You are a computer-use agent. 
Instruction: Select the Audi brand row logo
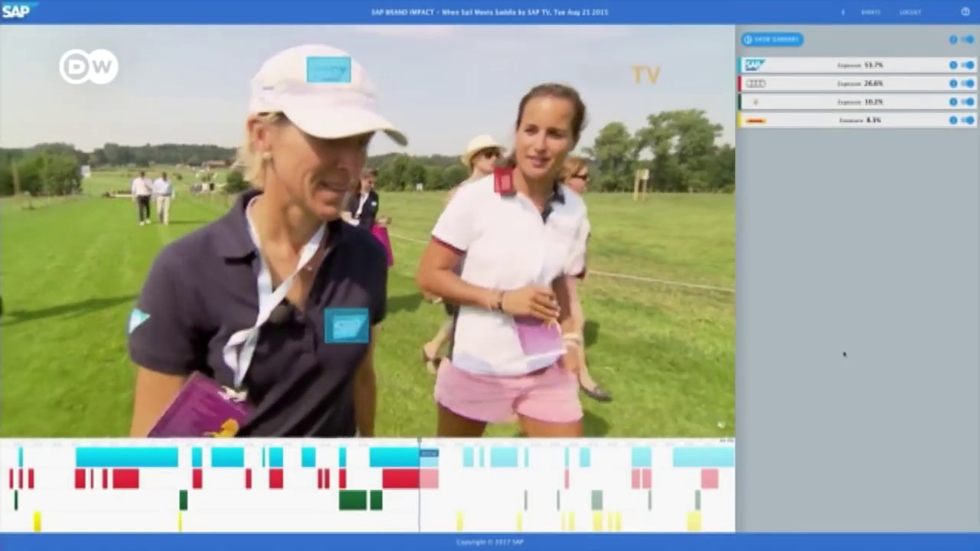755,83
